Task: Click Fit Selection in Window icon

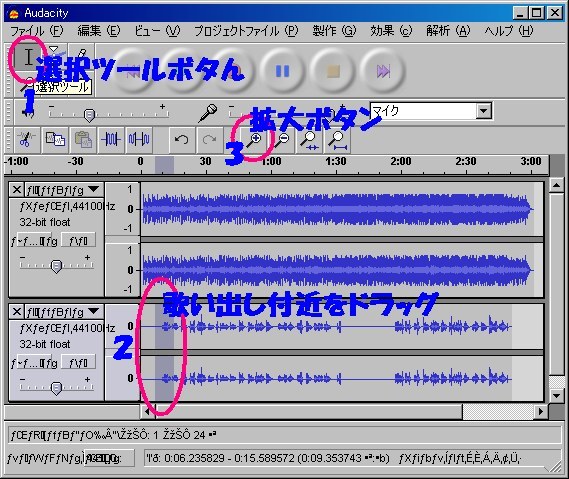Action: tap(309, 140)
